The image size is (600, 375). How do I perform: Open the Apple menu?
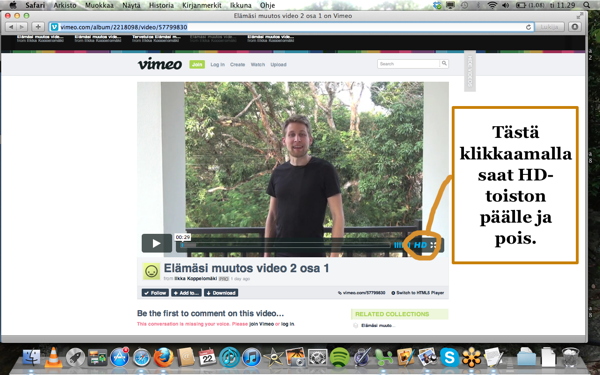13,5
